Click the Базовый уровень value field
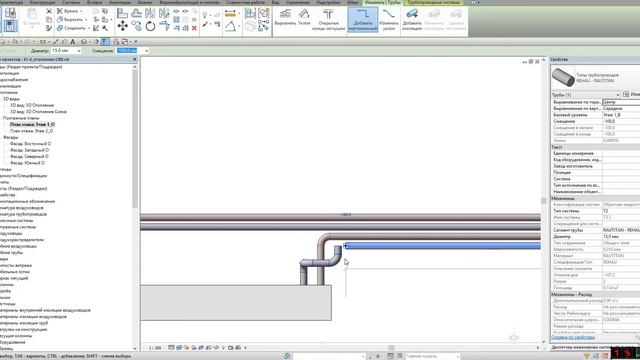Viewport: 640px width, 360px height. point(621,115)
